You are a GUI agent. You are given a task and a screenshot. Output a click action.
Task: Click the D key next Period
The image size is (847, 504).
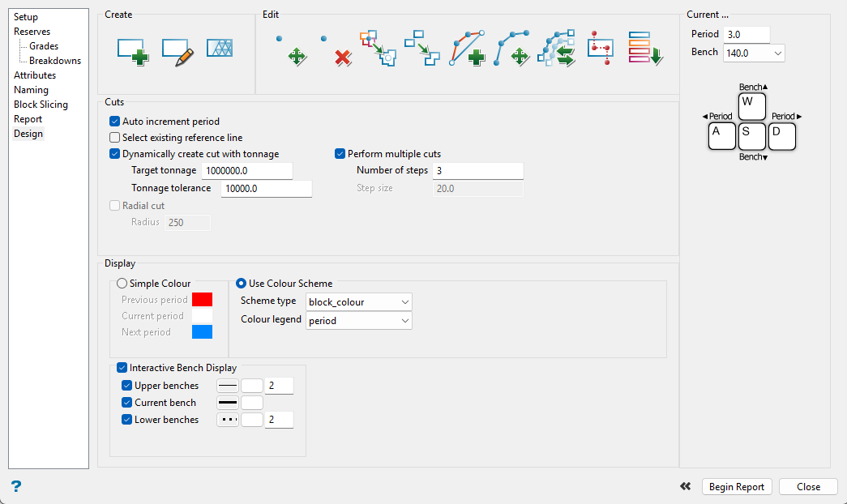tap(781, 136)
